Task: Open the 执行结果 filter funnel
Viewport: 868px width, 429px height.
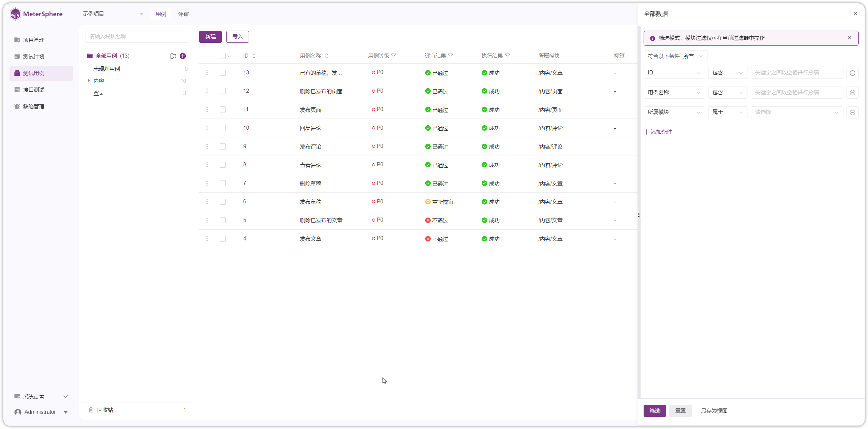Action: tap(507, 56)
